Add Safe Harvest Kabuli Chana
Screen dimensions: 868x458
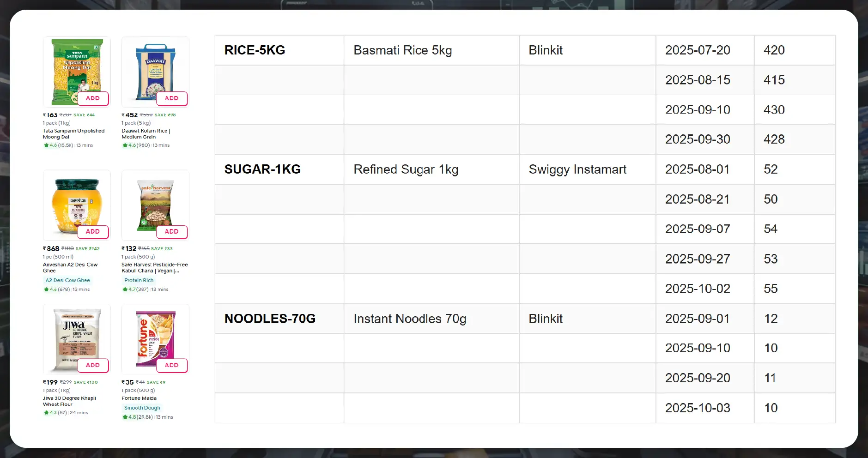point(171,232)
